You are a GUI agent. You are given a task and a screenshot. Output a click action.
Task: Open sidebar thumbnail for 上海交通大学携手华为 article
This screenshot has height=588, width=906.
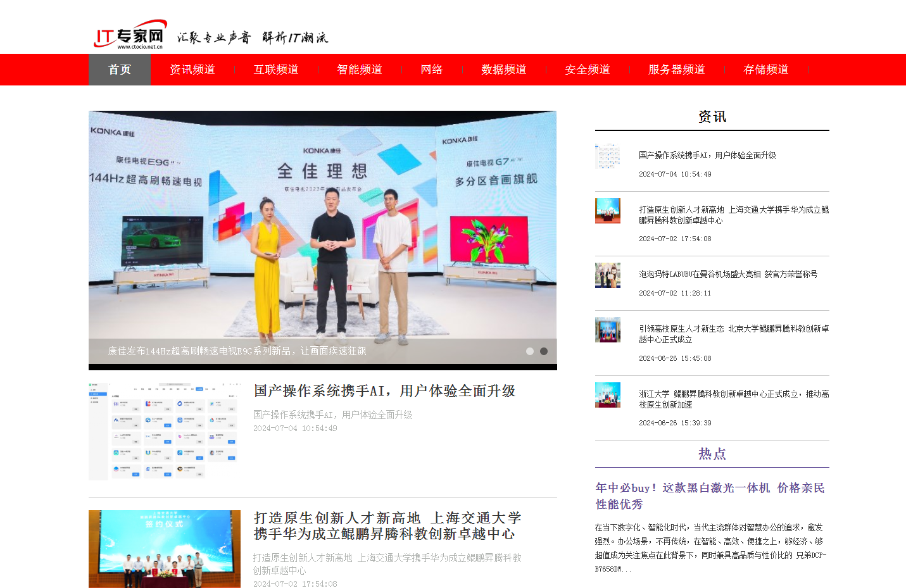coord(608,211)
